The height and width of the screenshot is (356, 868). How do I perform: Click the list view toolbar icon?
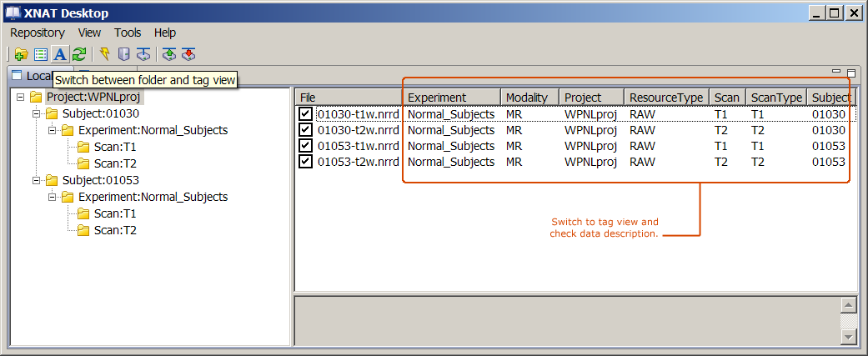40,54
